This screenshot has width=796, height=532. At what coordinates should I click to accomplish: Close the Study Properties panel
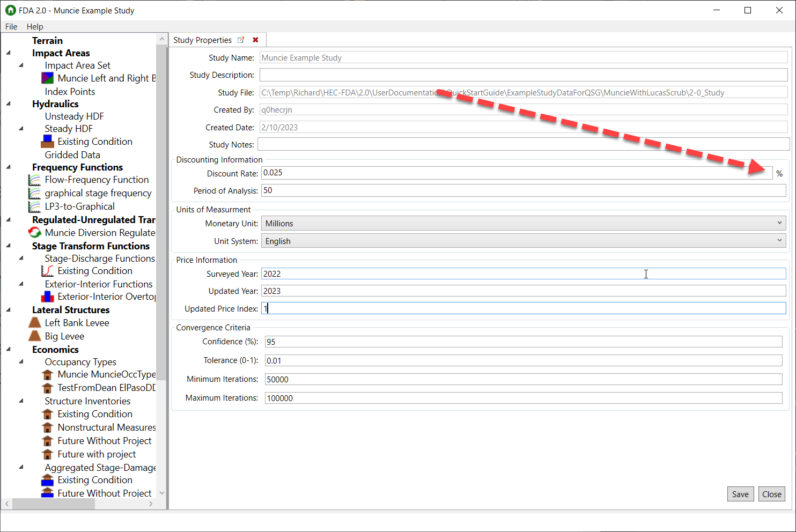pyautogui.click(x=255, y=40)
